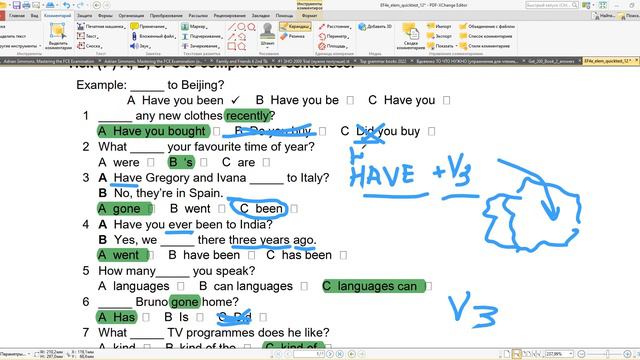Click Export comments
The width and height of the screenshot is (640, 360).
439,36
